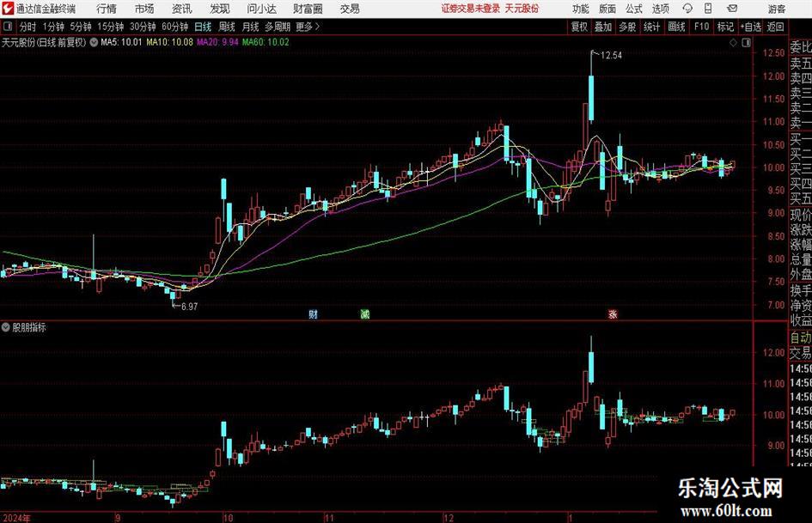Click the MA20: 9.94 indicator label
Screen dimensions: 812x523
(x=217, y=42)
